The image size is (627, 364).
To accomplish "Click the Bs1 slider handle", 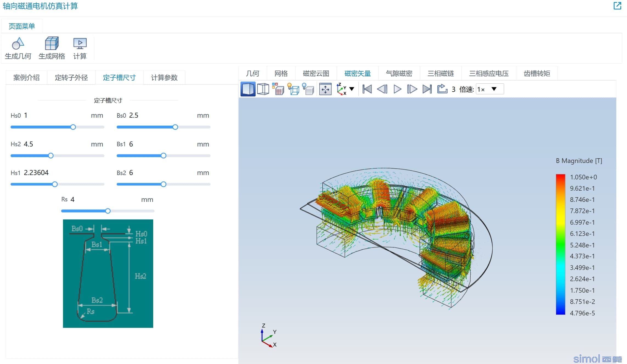I will pyautogui.click(x=164, y=156).
